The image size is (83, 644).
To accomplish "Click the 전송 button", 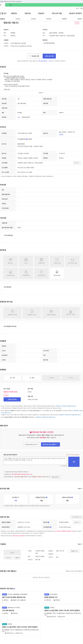I will click(x=74, y=462).
